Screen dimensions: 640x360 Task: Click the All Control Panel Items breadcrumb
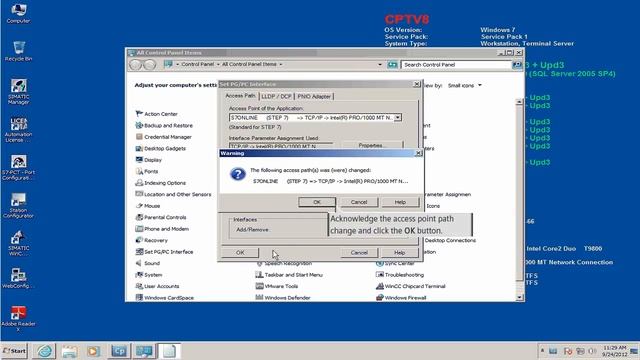coord(249,64)
